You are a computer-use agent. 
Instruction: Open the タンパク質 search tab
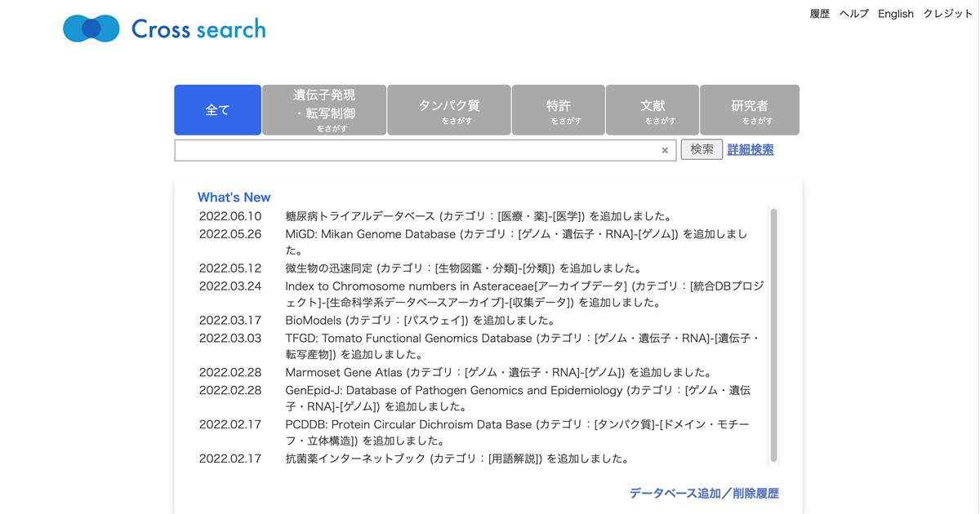(x=448, y=110)
